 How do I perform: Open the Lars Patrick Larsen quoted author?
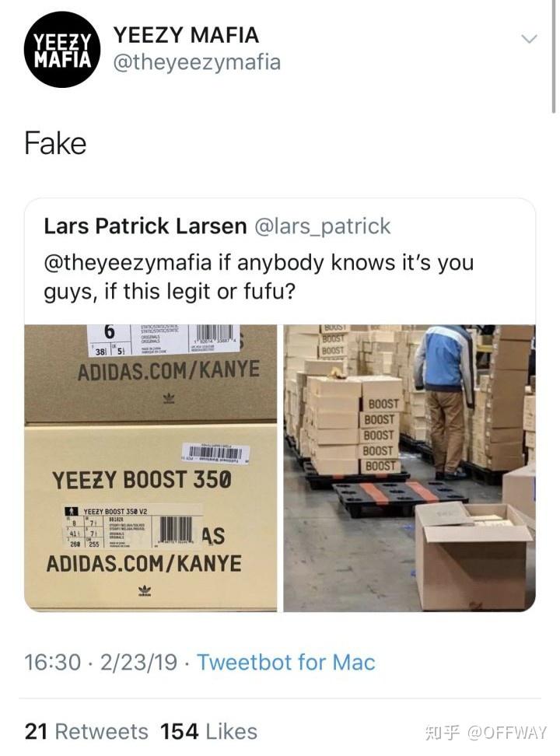[145, 226]
